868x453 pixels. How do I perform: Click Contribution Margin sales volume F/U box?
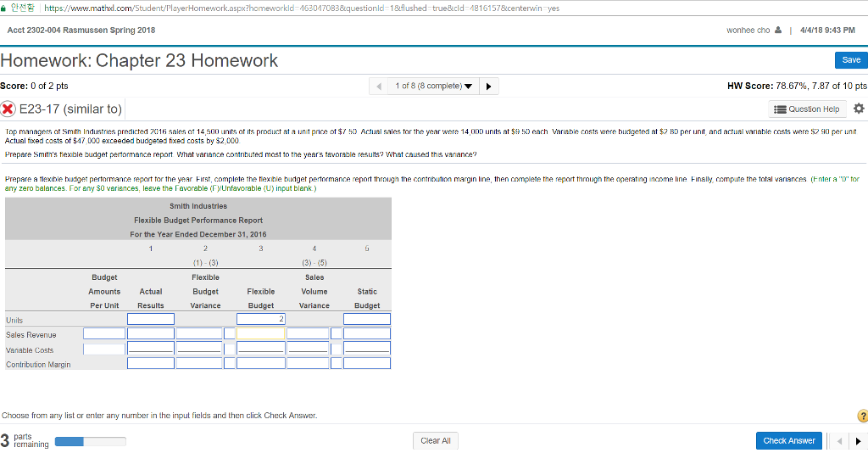(337, 363)
